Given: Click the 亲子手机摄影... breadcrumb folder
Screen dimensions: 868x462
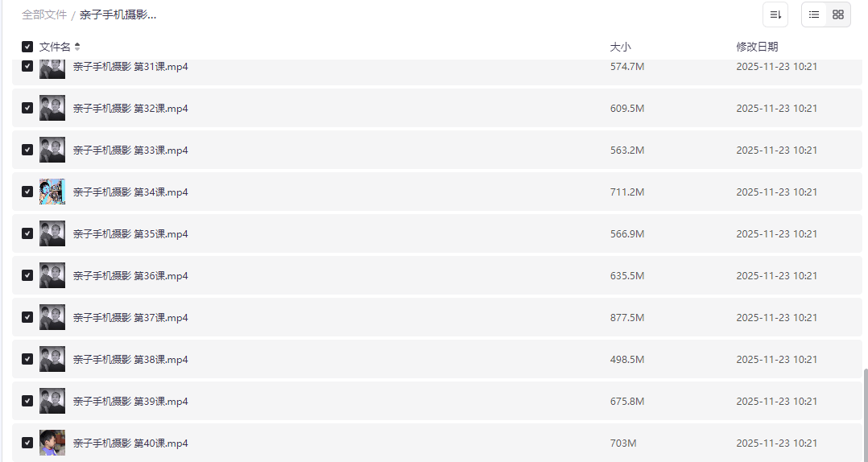Looking at the screenshot, I should [118, 14].
